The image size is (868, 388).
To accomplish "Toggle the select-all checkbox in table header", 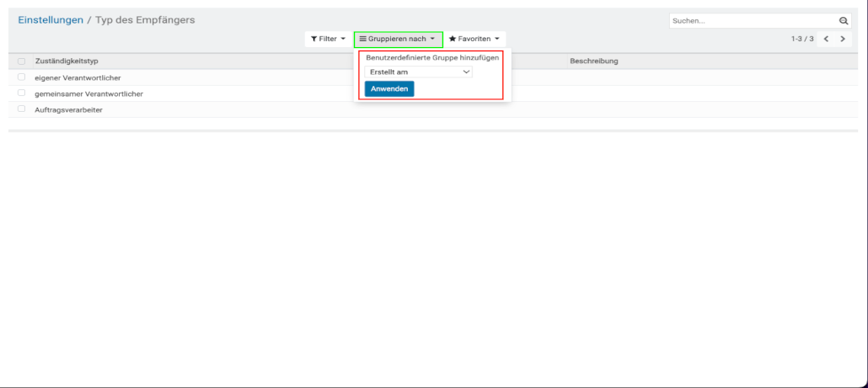I will 21,61.
